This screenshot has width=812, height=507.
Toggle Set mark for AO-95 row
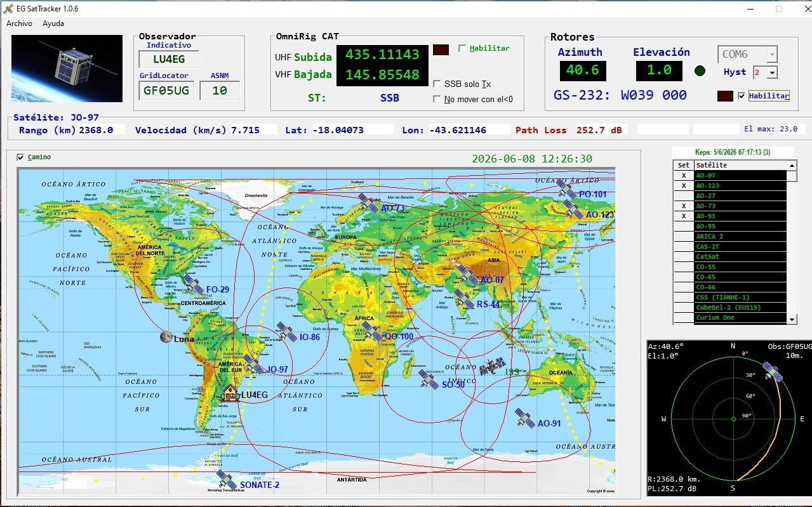click(x=683, y=227)
